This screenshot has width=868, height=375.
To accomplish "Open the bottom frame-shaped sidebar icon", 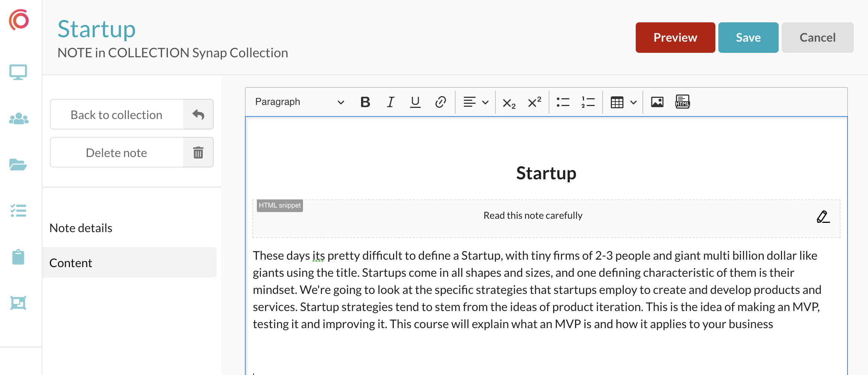I will 18,303.
